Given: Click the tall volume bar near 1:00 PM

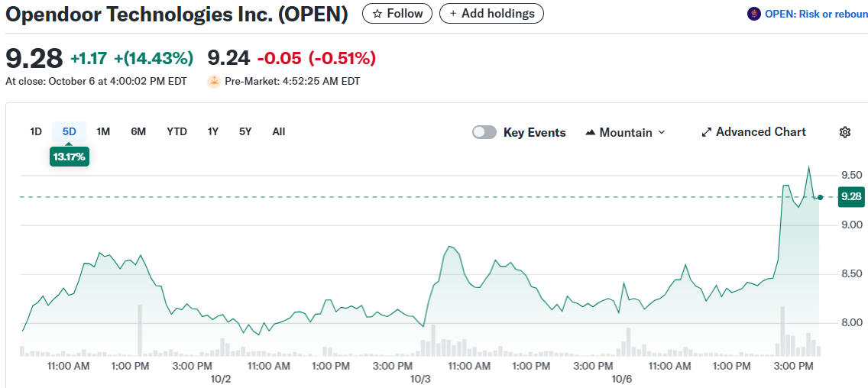Looking at the screenshot, I should point(140,330).
